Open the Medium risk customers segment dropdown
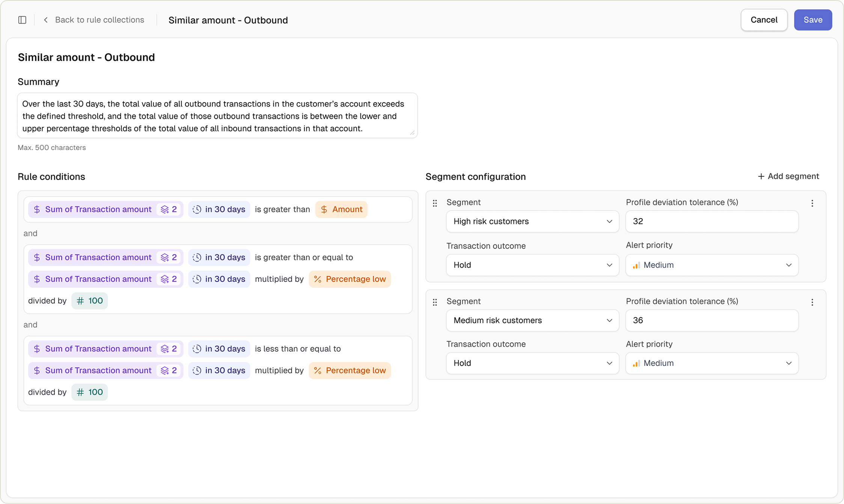Screen dimensions: 844x504 pyautogui.click(x=532, y=320)
